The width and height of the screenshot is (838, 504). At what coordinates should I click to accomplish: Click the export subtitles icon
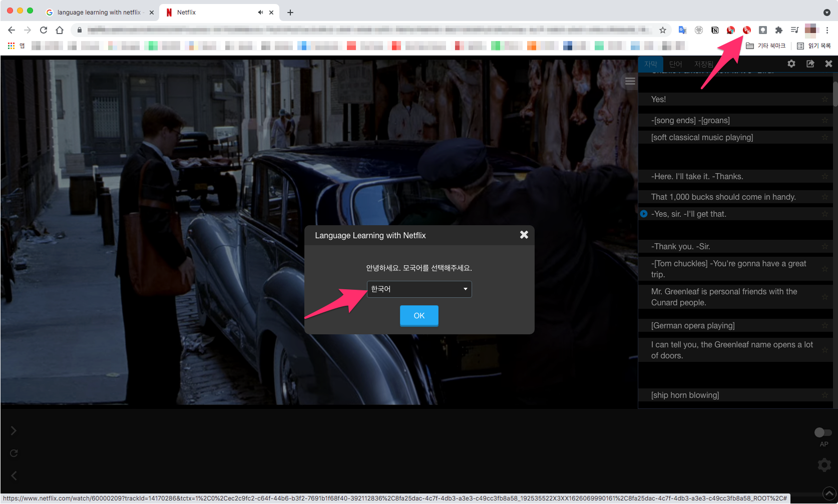[810, 64]
